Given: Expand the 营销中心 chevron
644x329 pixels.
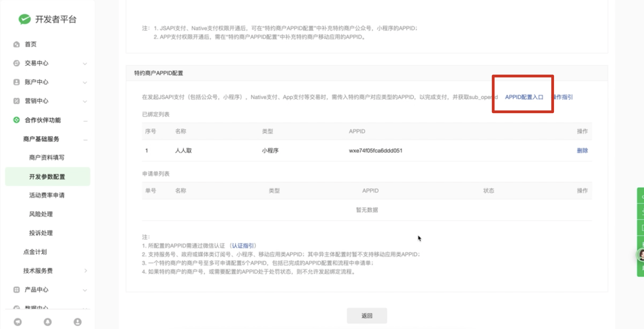Looking at the screenshot, I should [85, 101].
